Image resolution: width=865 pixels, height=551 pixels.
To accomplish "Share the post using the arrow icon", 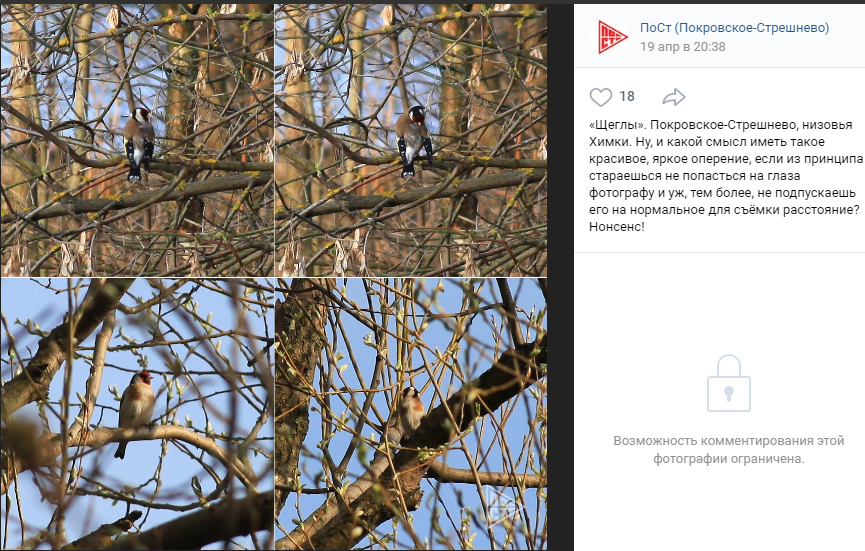I will (x=674, y=97).
